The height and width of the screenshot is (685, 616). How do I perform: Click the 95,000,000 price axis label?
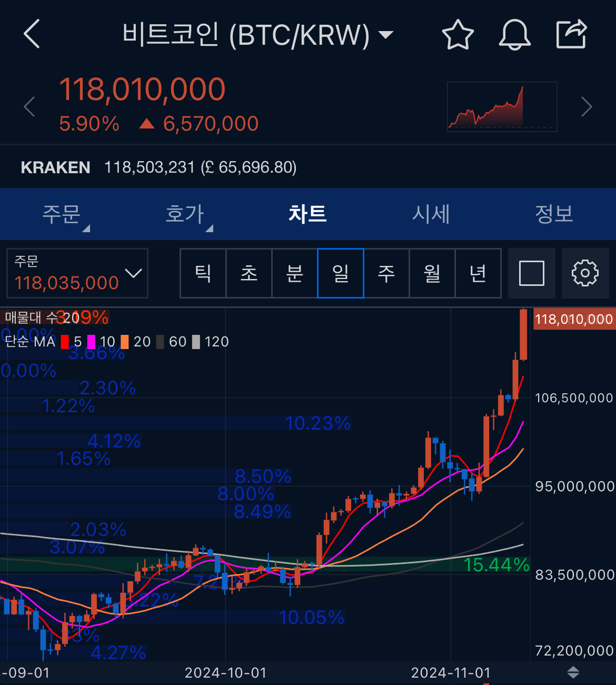point(574,487)
